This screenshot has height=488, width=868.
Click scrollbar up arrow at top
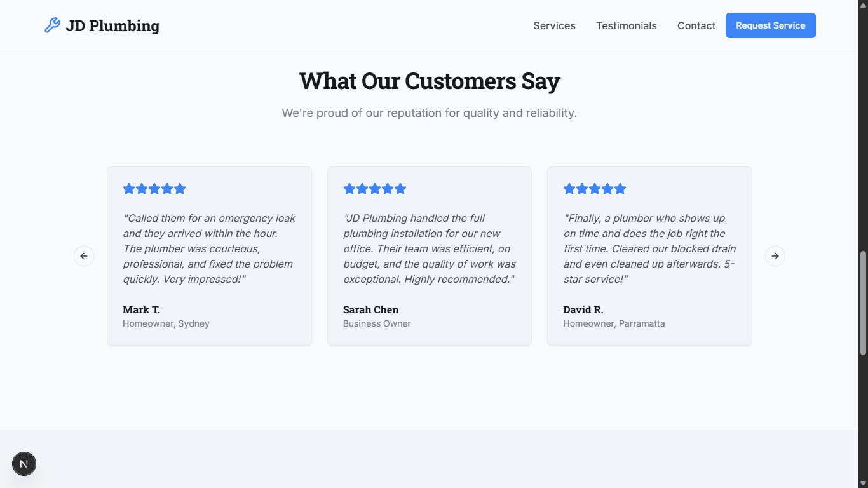pos(863,4)
